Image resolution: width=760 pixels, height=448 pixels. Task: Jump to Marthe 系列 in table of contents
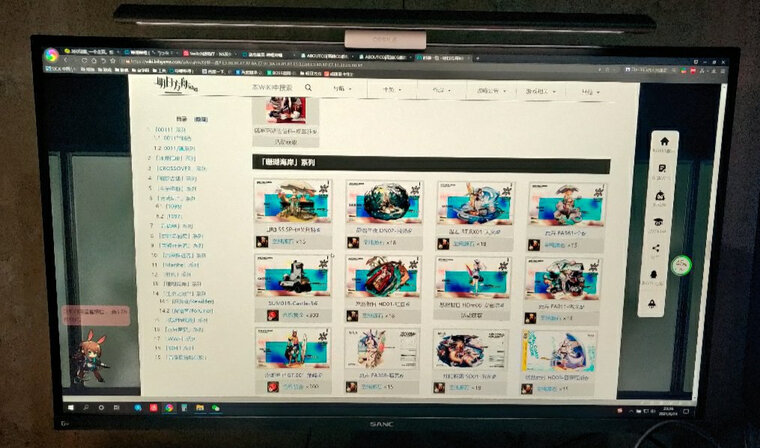point(180,265)
